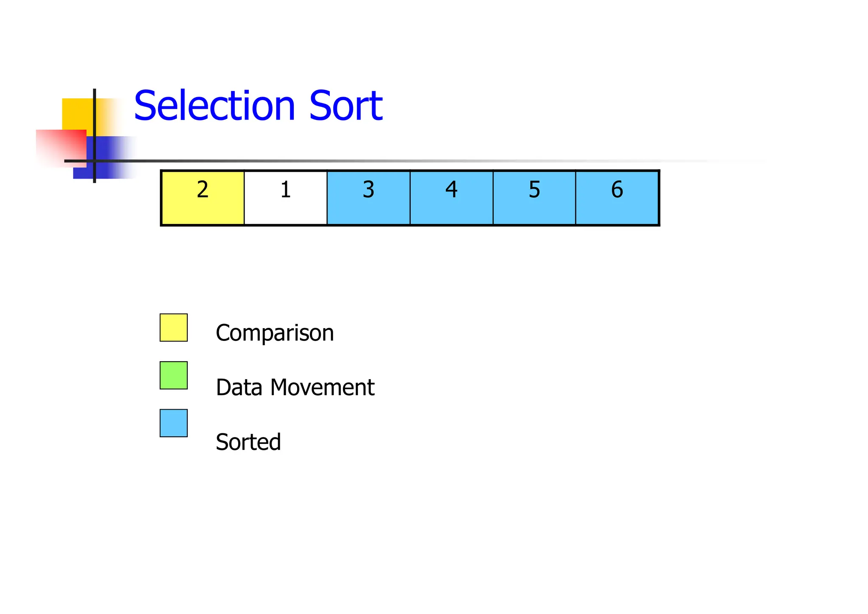
Task: Click the Sorted legend label
Action: (248, 442)
